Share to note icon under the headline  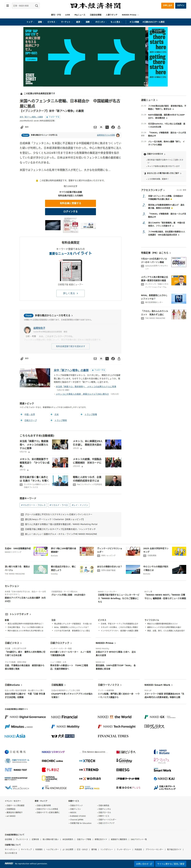click(x=101, y=127)
